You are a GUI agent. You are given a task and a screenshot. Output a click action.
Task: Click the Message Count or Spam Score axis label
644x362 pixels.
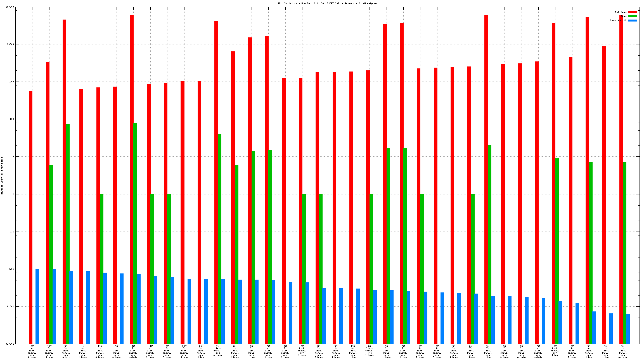point(2,175)
